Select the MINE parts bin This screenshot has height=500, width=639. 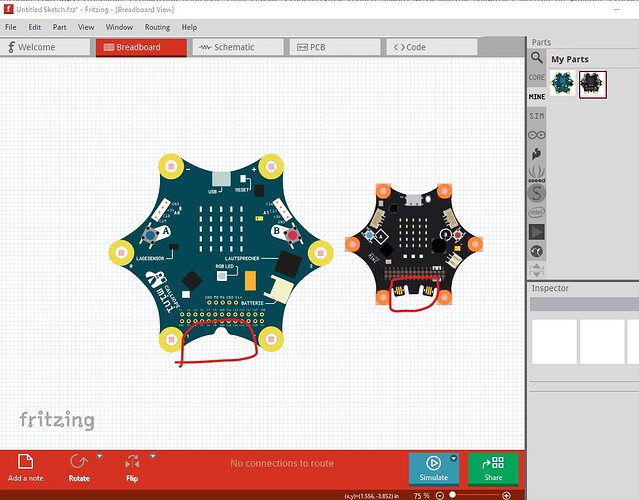coord(537,97)
